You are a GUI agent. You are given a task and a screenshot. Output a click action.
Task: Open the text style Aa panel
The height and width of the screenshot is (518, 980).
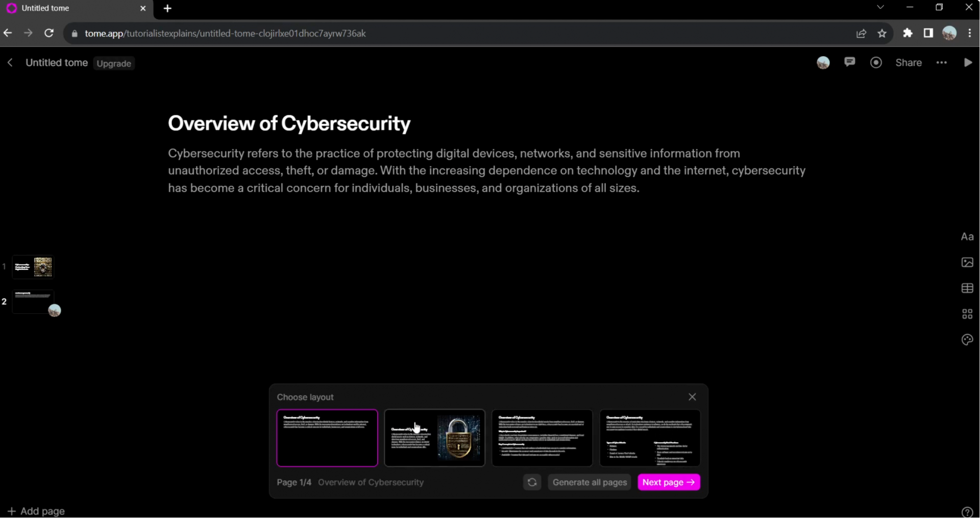(967, 237)
